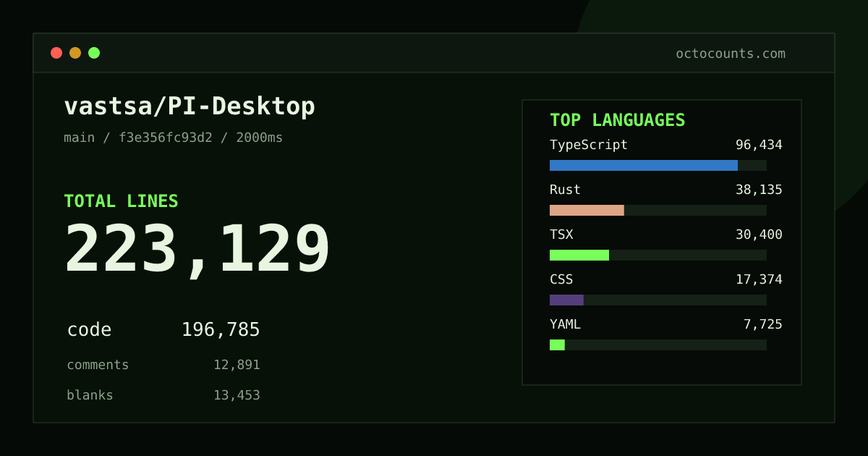Open the octocounts.com link

(x=731, y=54)
